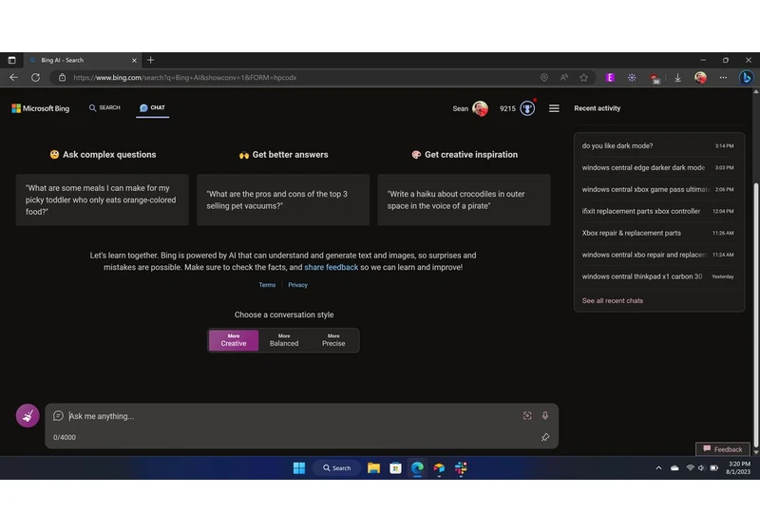Viewport: 760px width, 532px height.
Task: Open the Terms link
Action: tap(267, 285)
